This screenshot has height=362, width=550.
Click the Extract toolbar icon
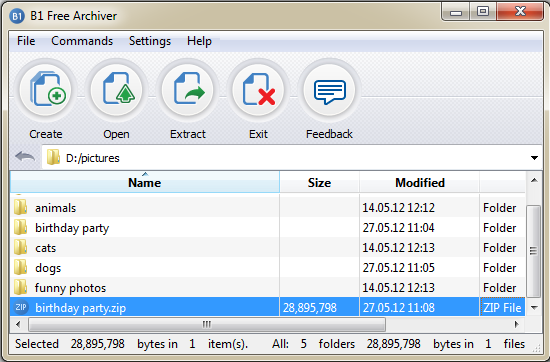(x=188, y=90)
